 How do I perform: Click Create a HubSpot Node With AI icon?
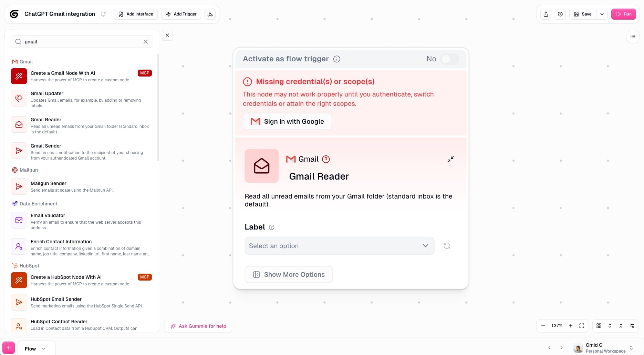(x=19, y=280)
